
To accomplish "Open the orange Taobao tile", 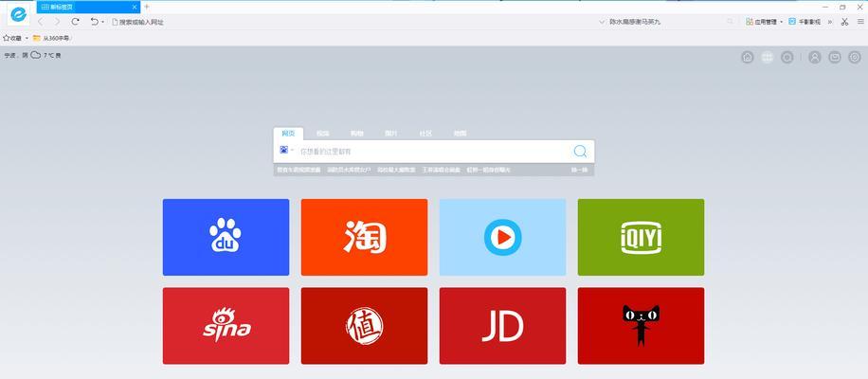I will [364, 238].
